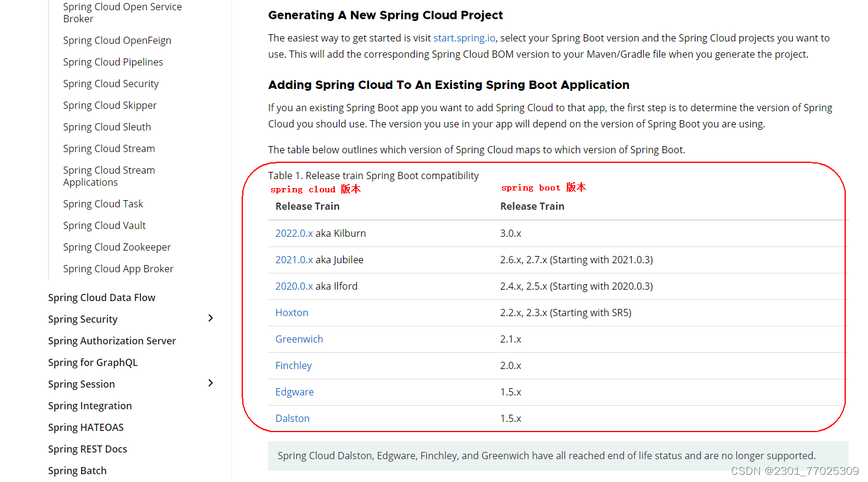The width and height of the screenshot is (868, 482).
Task: Open Spring Cloud Stream Applications
Action: pos(109,176)
